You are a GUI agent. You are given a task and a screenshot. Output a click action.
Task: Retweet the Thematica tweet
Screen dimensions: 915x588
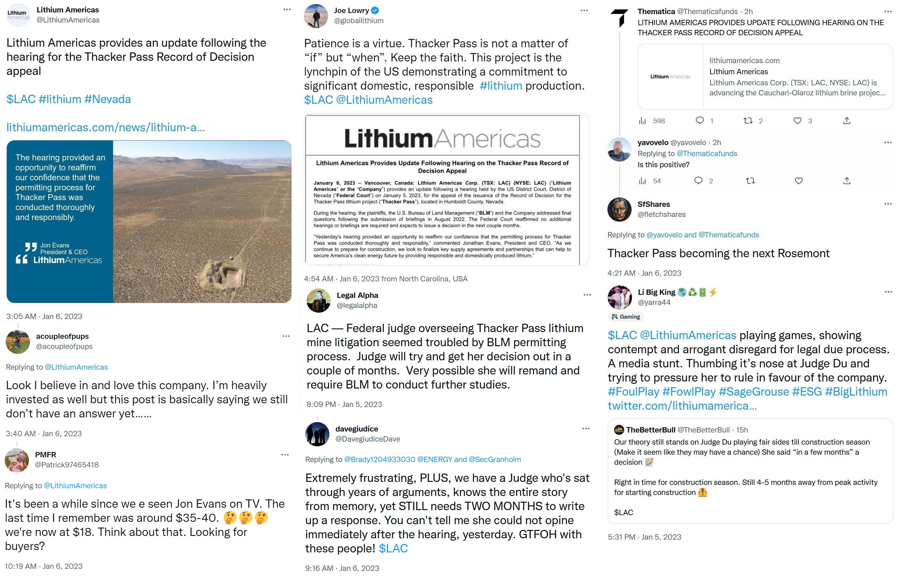point(748,121)
